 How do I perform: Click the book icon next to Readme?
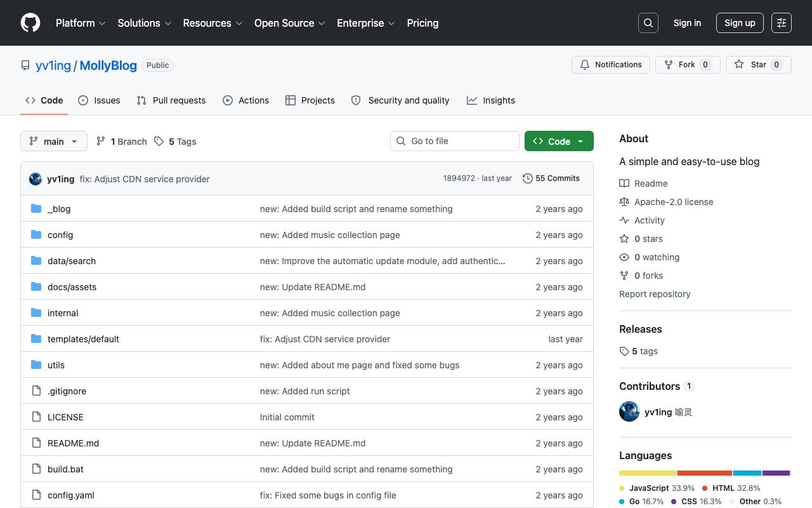(x=624, y=184)
